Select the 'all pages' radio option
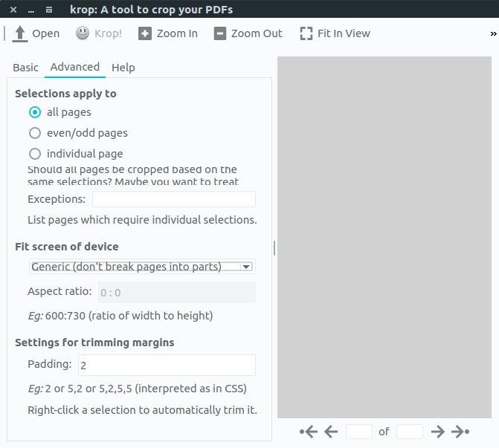This screenshot has width=499, height=448. 35,112
